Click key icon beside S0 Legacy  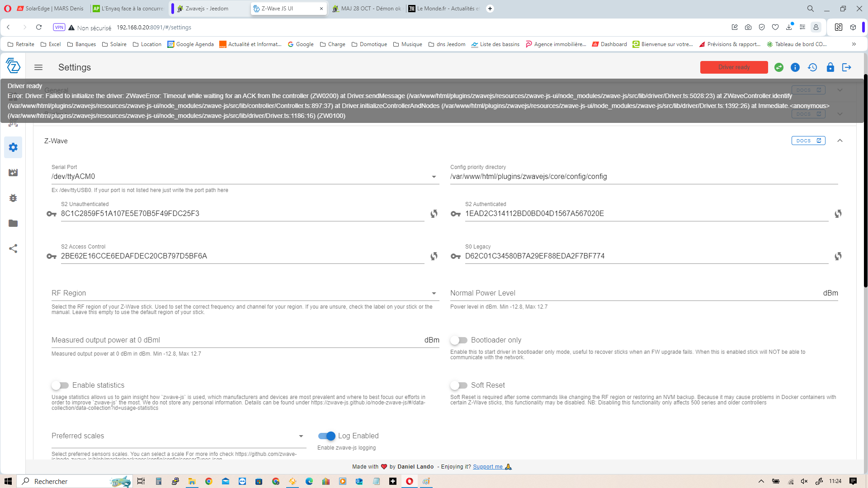456,256
